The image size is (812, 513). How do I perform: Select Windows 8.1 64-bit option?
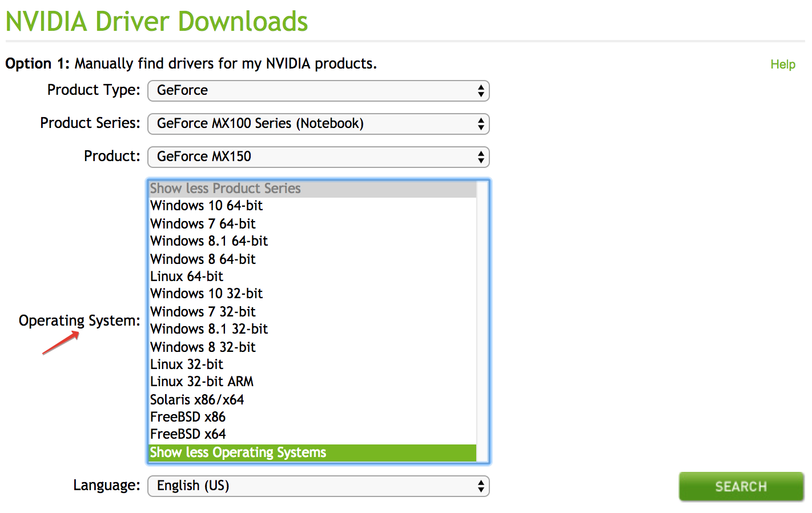(x=312, y=241)
